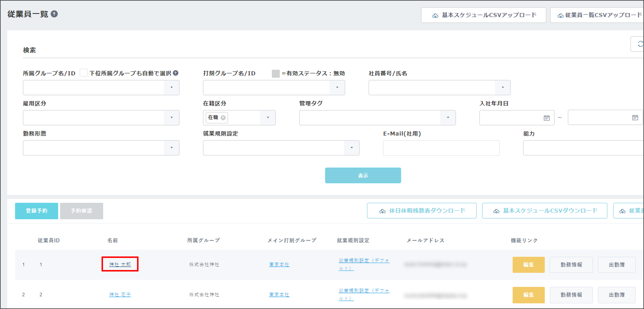Open the 管理タグ dropdown

[448, 118]
